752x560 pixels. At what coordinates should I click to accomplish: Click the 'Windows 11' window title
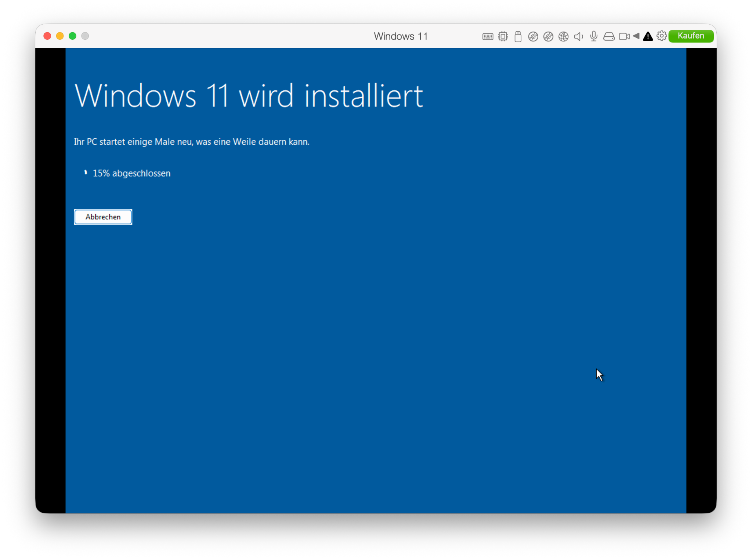[x=401, y=36]
